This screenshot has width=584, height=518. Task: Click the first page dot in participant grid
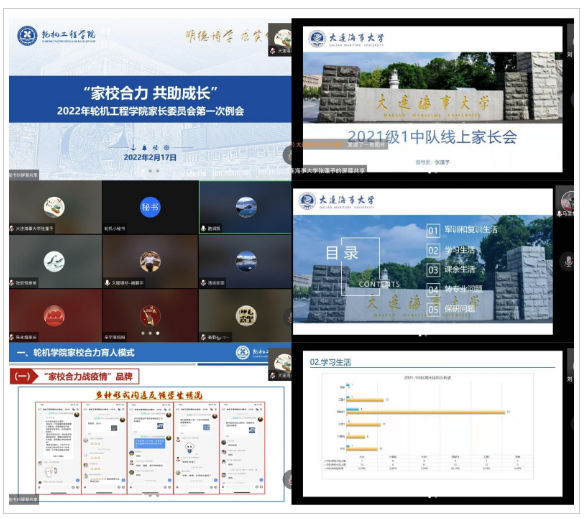coord(143,333)
